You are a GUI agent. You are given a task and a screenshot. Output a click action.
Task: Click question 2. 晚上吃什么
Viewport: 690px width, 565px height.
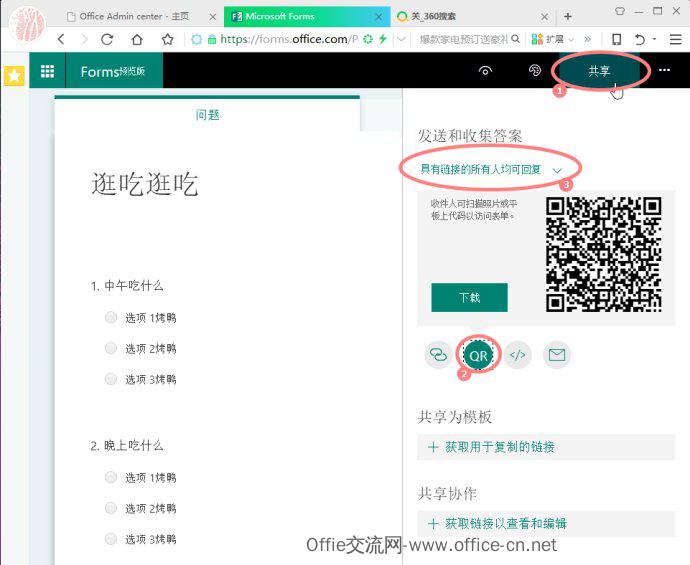click(127, 446)
